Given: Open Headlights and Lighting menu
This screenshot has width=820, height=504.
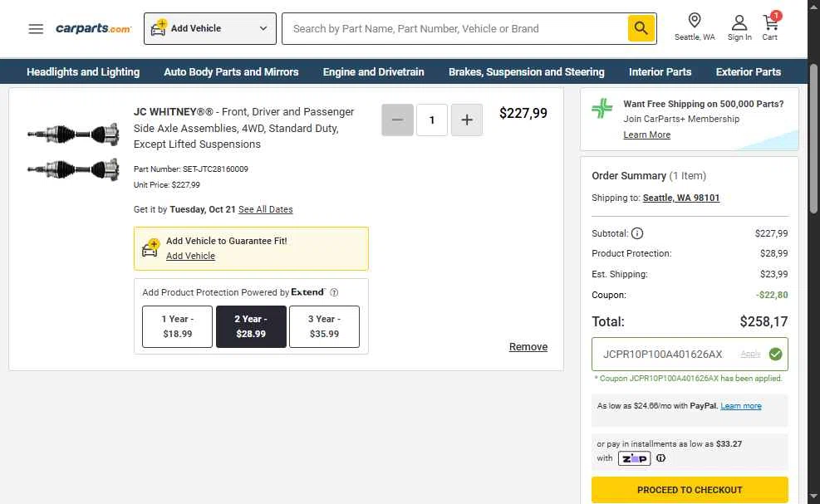Looking at the screenshot, I should 83,71.
